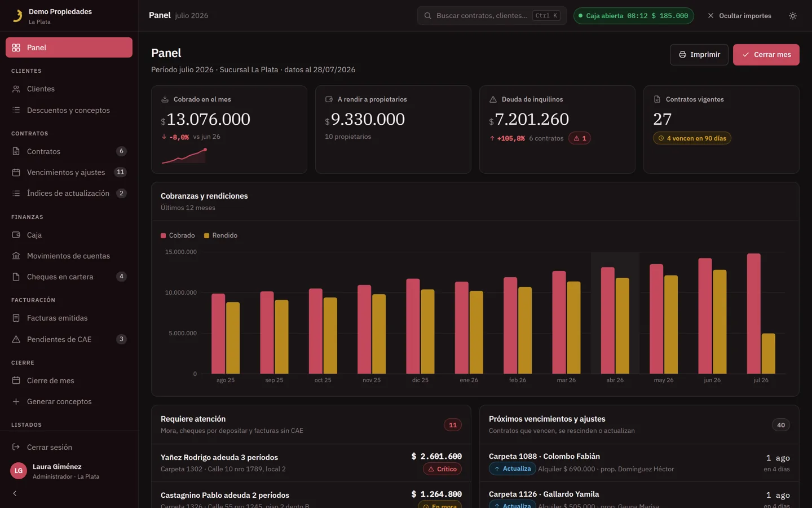Open Carpeta 1088 · Colombo Fabián row
Screen dimensions: 812x508
coord(639,463)
